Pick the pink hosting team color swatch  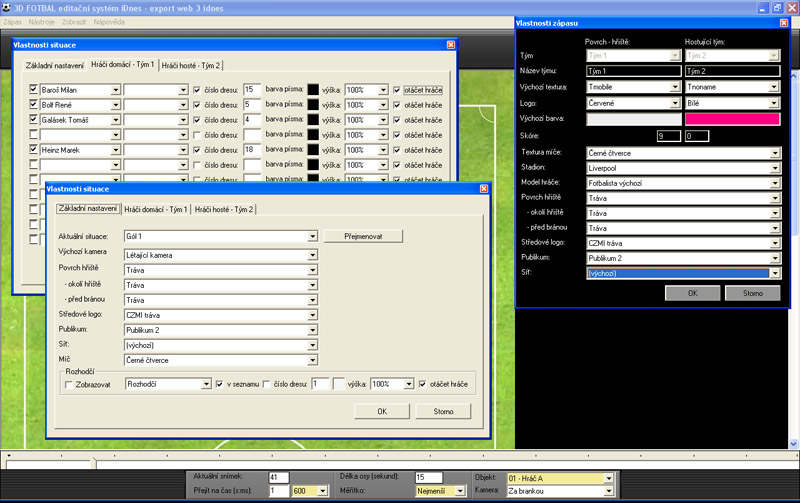(x=732, y=119)
